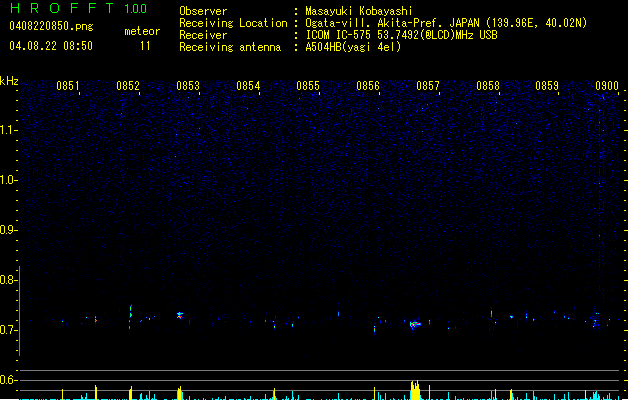
Task: Click the 0.7 kHz axis label
Action: point(8,330)
